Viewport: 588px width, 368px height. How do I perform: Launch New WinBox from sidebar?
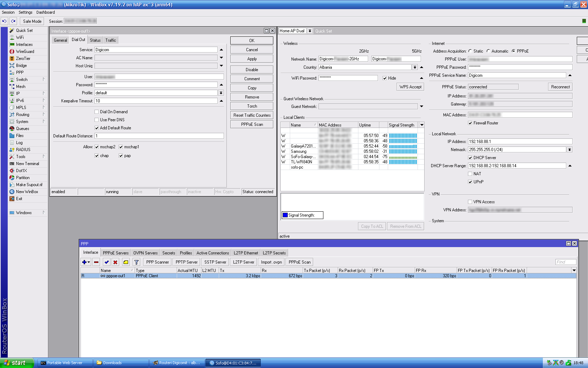tap(27, 192)
